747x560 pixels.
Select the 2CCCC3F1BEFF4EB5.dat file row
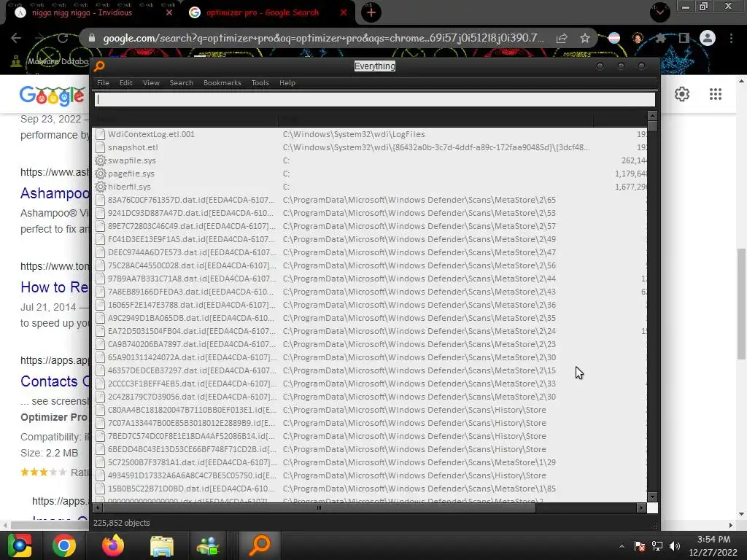click(370, 384)
